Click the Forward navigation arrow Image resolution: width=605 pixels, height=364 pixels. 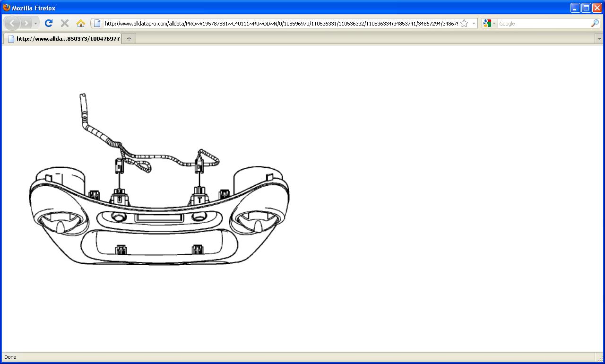26,23
